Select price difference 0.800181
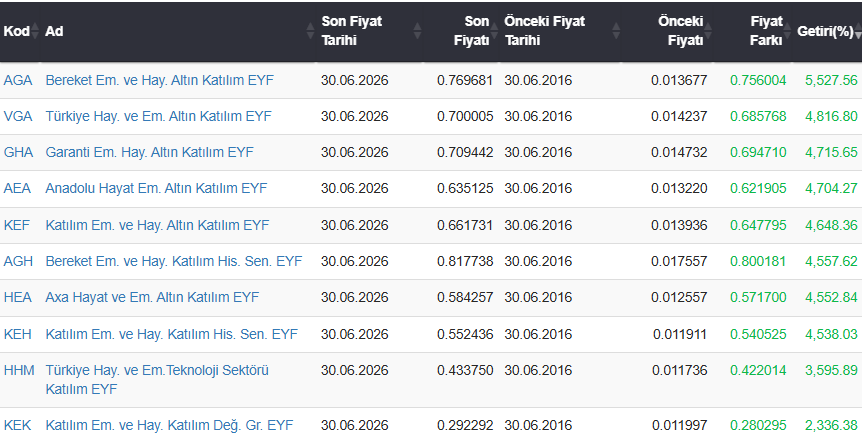This screenshot has height=437, width=862. (758, 261)
